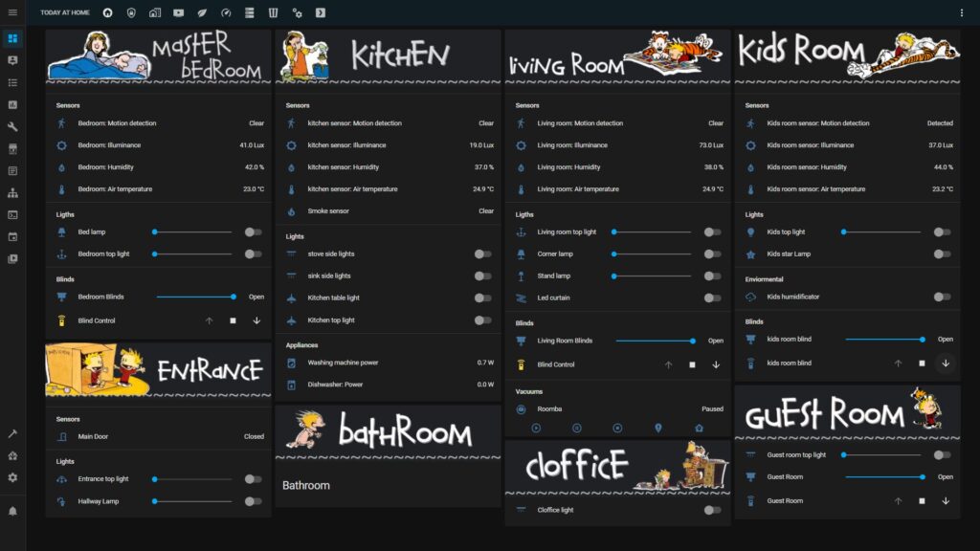Screen dimensions: 980x551
Task: Open the terminal icon in sidebar
Action: click(12, 215)
